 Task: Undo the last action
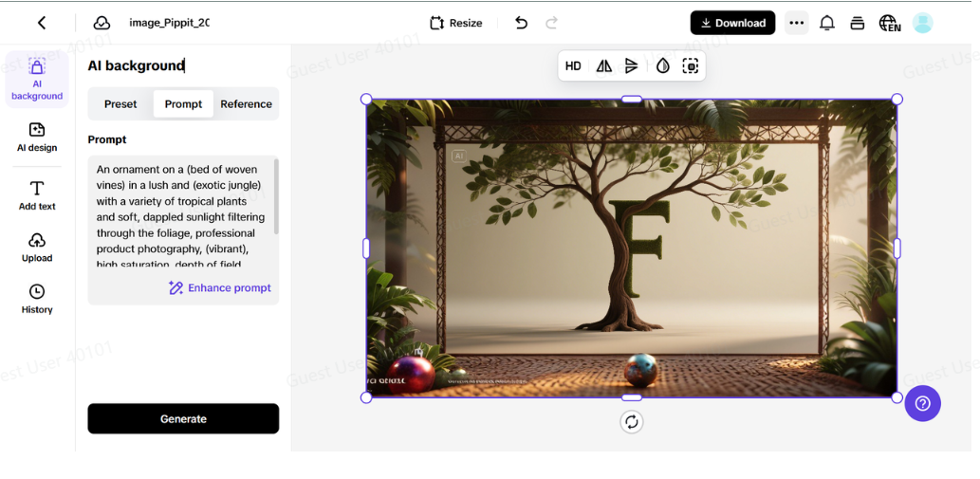[x=521, y=23]
